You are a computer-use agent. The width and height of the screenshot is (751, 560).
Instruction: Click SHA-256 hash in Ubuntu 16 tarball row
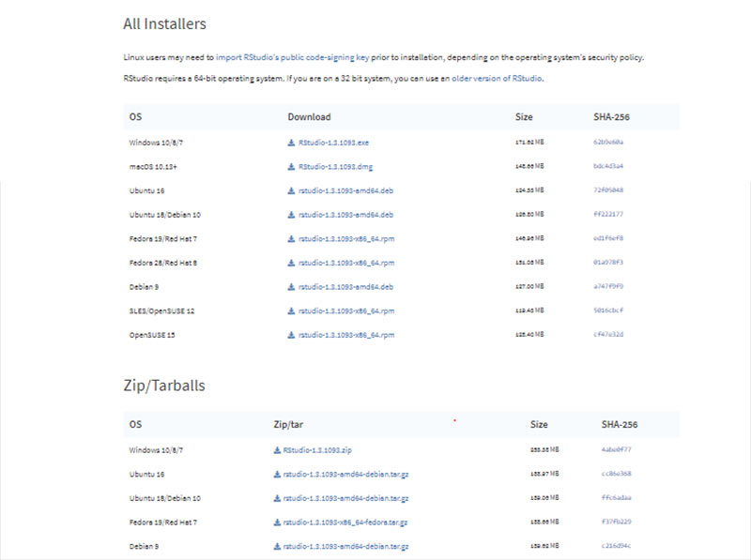617,474
